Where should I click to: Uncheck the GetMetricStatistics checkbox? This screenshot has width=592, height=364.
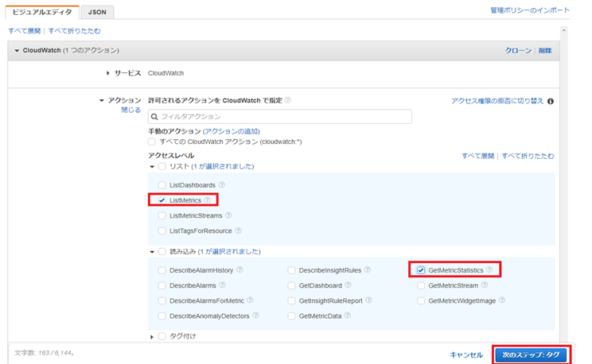click(x=421, y=270)
